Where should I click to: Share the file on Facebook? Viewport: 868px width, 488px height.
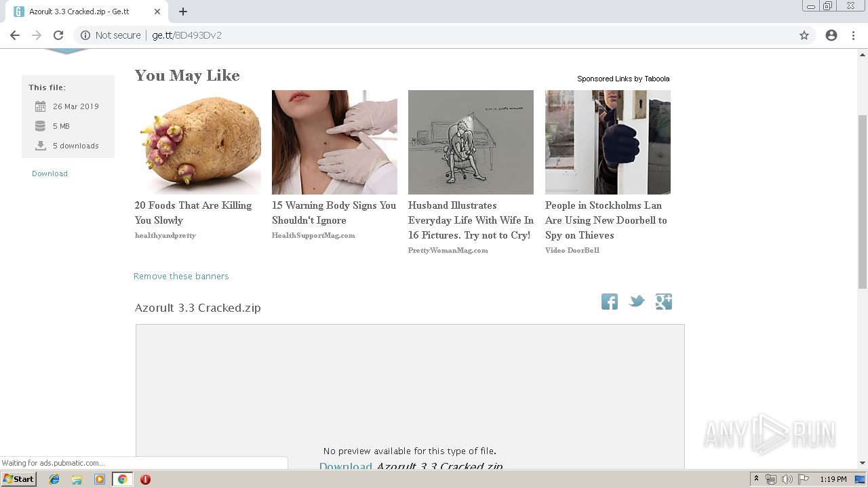coord(610,302)
